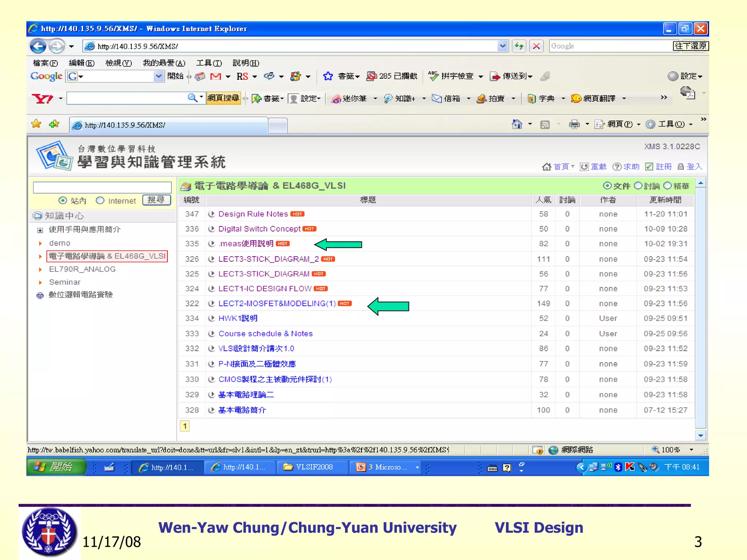Screen dimensions: 747x560
Task: Select the 站內 search radio button
Action: 63,201
